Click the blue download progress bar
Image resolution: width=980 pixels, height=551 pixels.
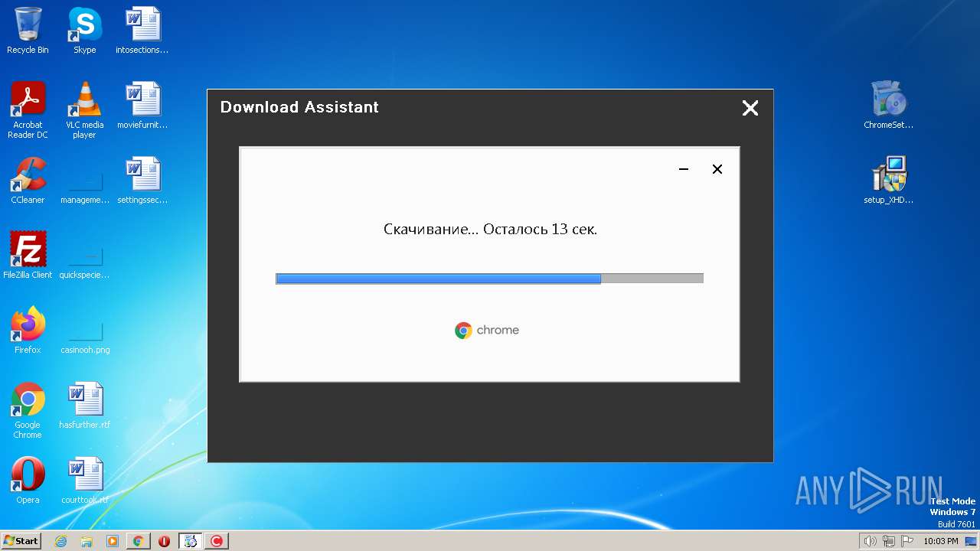coord(438,279)
